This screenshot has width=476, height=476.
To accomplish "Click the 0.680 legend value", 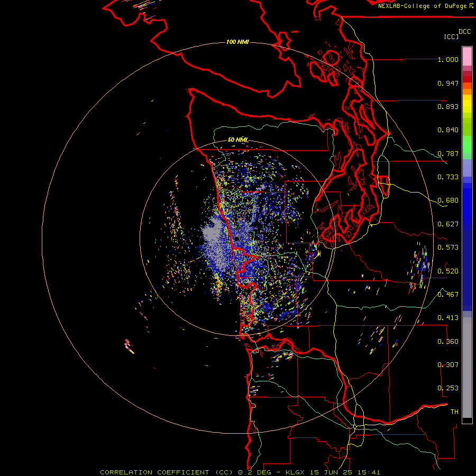I will click(x=448, y=200).
